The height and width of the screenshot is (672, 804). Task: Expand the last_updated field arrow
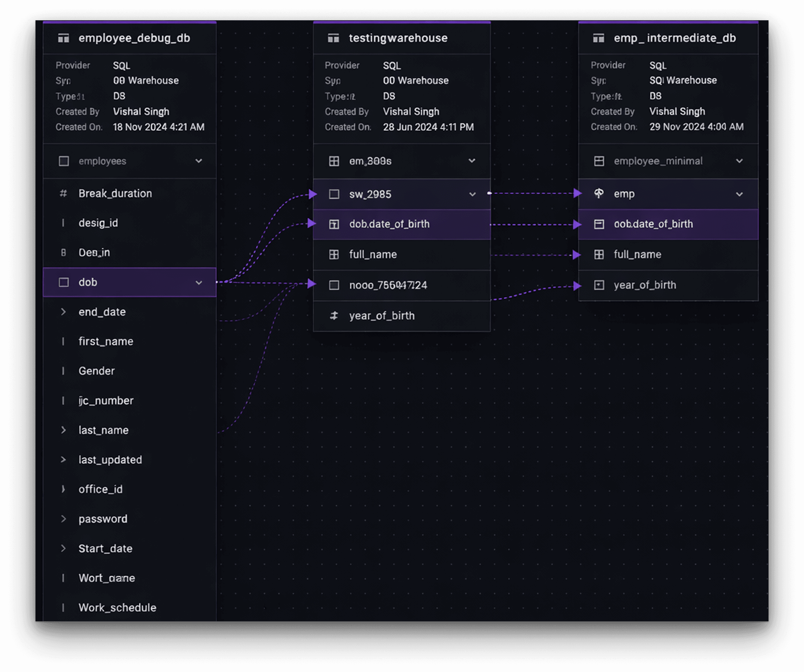tap(63, 460)
